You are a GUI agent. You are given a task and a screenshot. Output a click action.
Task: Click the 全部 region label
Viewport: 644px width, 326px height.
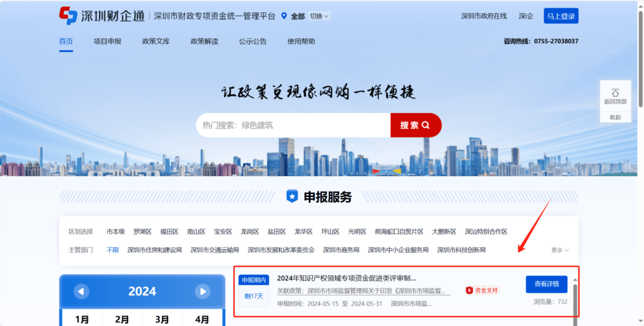click(298, 16)
